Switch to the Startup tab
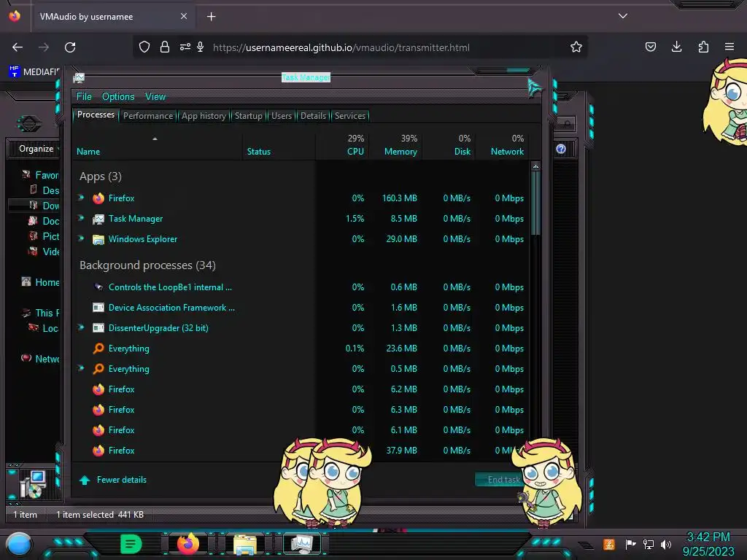 (248, 116)
